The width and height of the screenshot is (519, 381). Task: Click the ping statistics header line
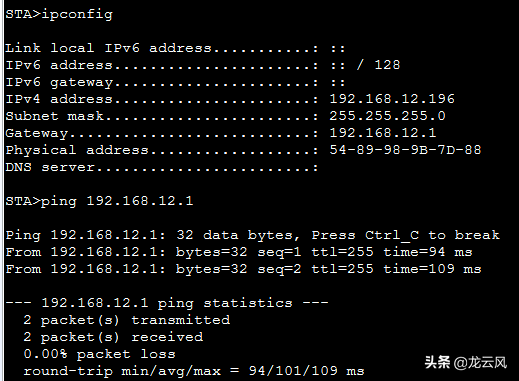tap(167, 303)
